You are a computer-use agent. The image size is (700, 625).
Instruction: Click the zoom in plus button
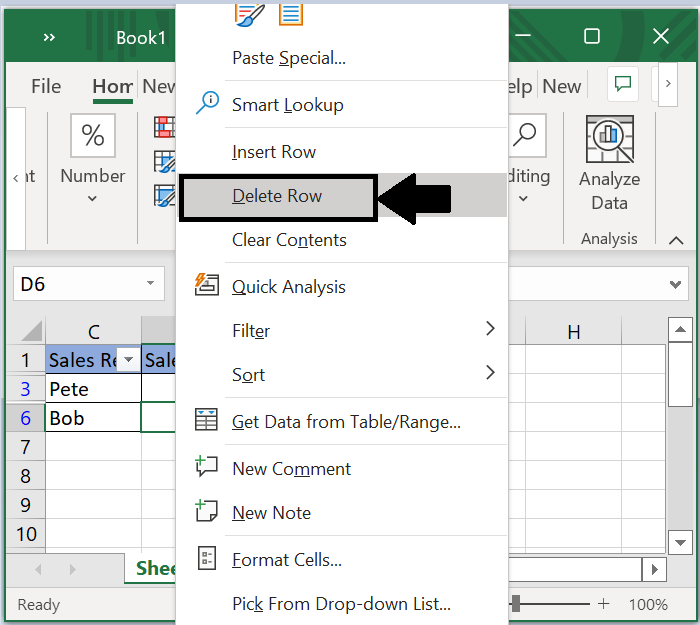click(604, 604)
